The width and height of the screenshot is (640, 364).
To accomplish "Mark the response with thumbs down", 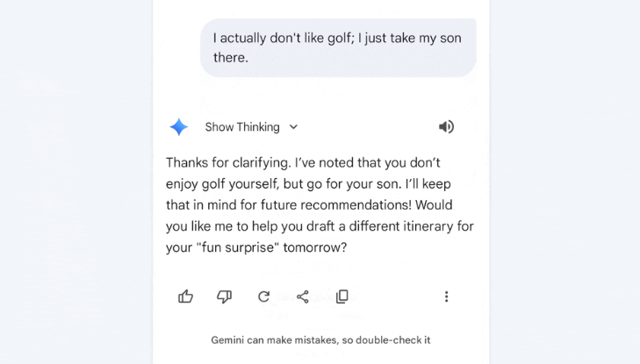I will click(x=225, y=296).
